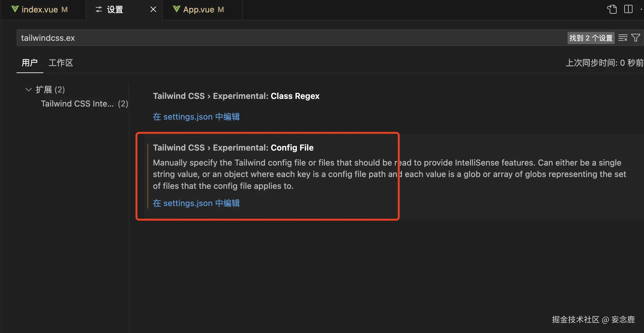Switch to the index.vue tab
Viewport: 644px width, 333px height.
point(43,10)
